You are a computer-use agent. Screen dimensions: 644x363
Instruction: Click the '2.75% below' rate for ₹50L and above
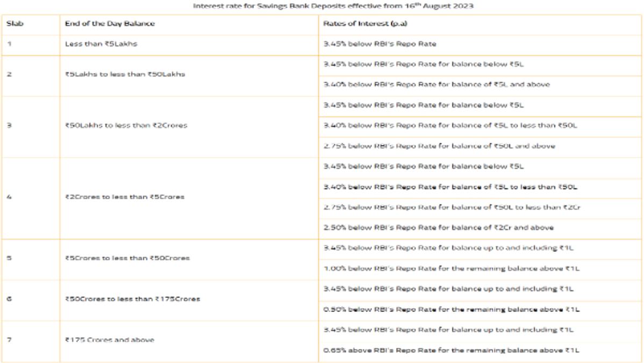pyautogui.click(x=439, y=146)
